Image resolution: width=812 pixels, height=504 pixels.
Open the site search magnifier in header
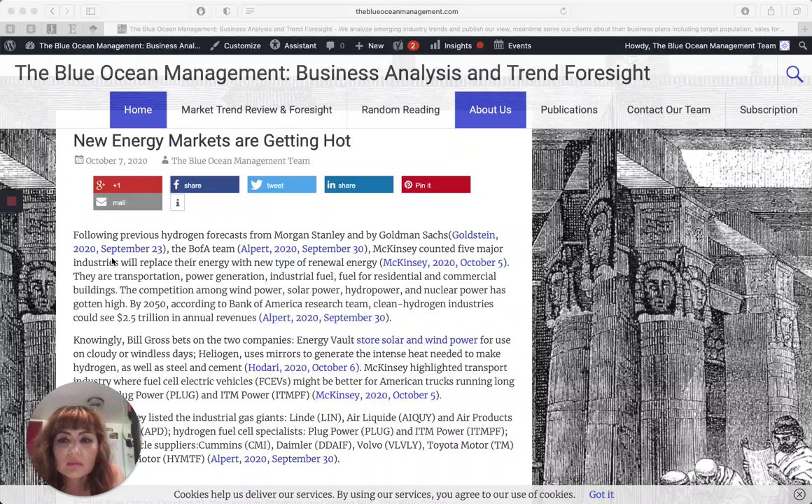click(794, 74)
